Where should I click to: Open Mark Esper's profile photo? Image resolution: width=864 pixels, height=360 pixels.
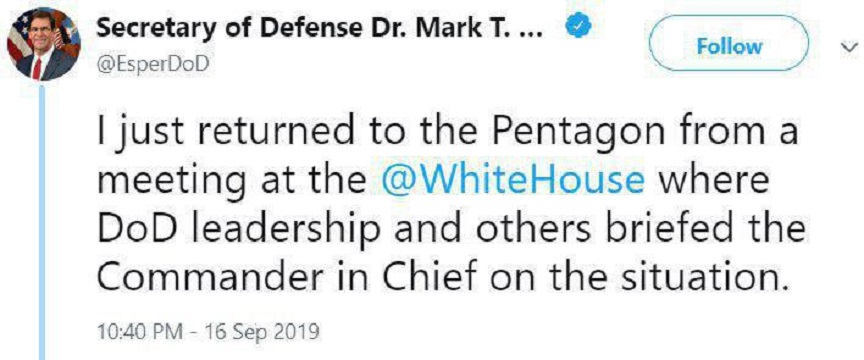tap(44, 44)
